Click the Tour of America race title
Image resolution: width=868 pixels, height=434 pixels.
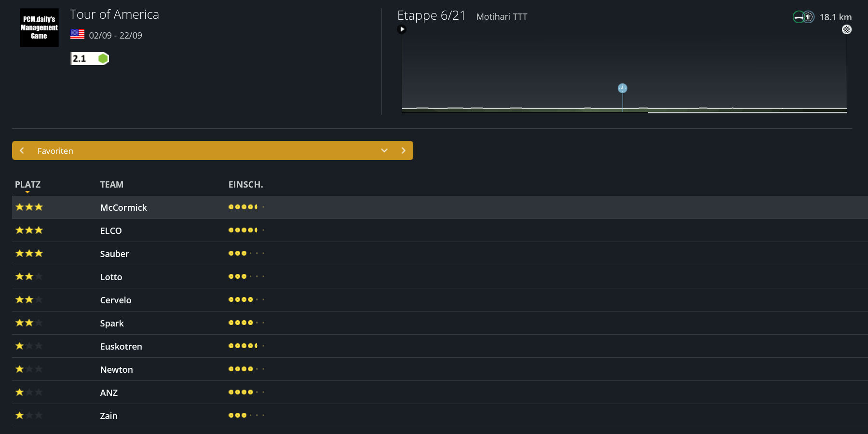(x=114, y=14)
